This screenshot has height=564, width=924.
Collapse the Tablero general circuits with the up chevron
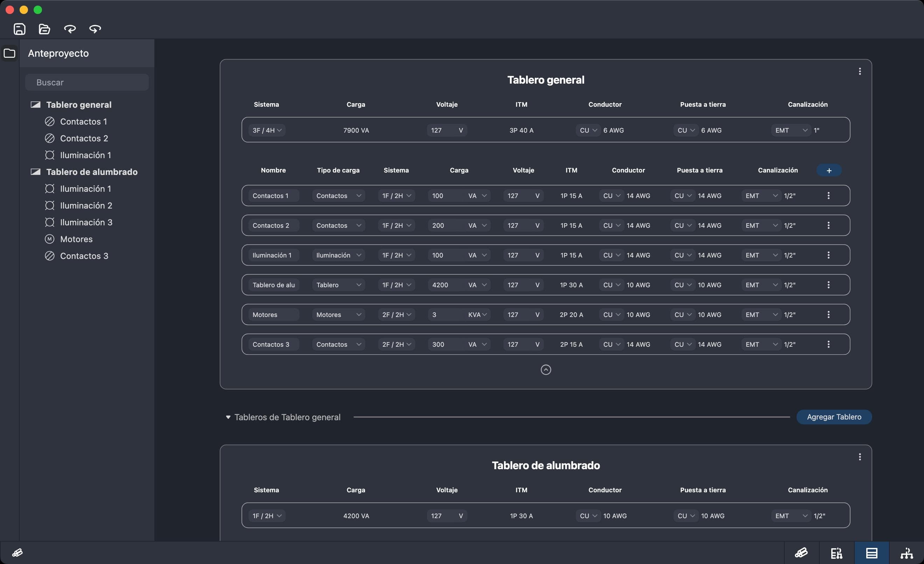pos(546,370)
